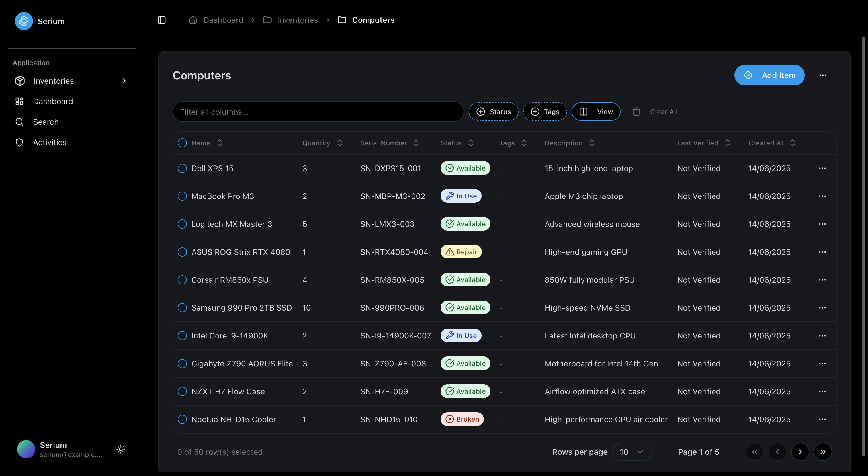
Task: Open the Rows per page dropdown
Action: tap(631, 452)
